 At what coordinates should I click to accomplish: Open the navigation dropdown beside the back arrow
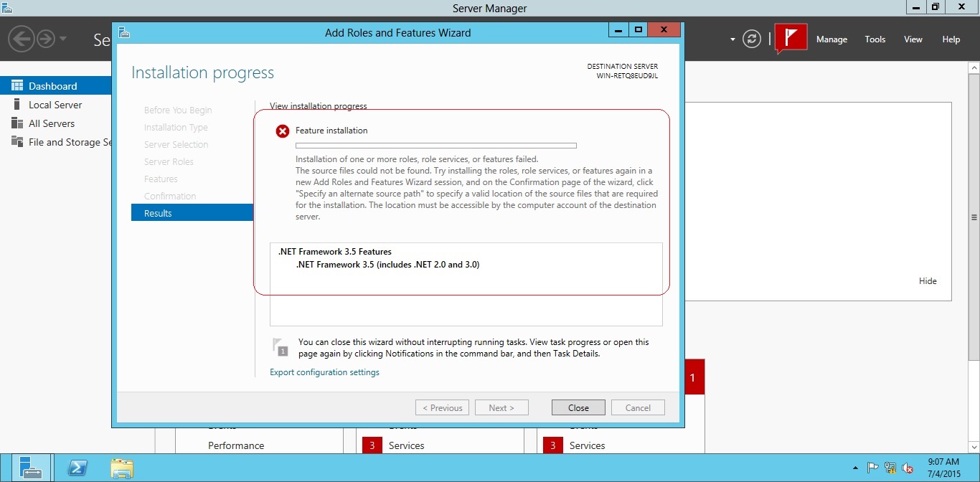coord(61,39)
